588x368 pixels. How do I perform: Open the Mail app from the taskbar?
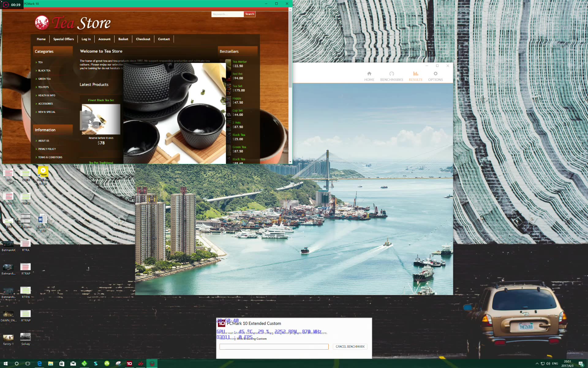click(73, 363)
